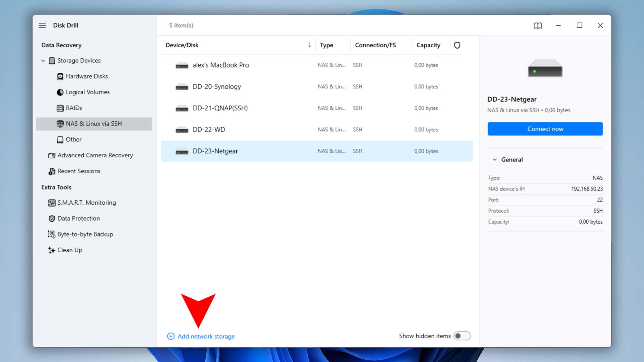The width and height of the screenshot is (644, 362).
Task: Open RAIDs category
Action: click(74, 108)
